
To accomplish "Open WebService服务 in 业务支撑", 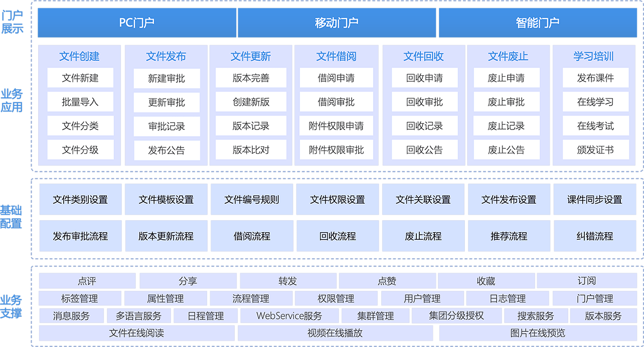I will pyautogui.click(x=289, y=316).
